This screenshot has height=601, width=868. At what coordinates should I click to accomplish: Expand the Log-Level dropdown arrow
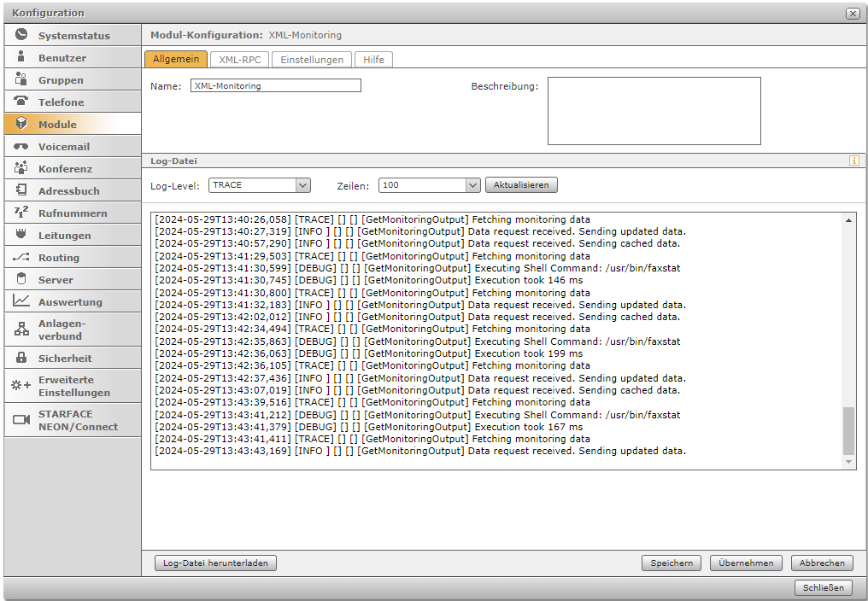(x=302, y=185)
